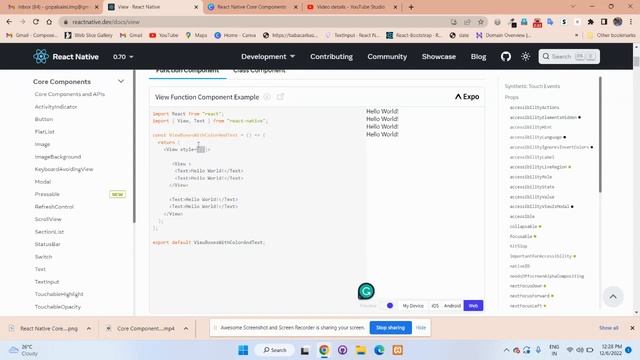Screen dimensions: 640x360
Task: Close the downloads bar
Action: (632, 328)
